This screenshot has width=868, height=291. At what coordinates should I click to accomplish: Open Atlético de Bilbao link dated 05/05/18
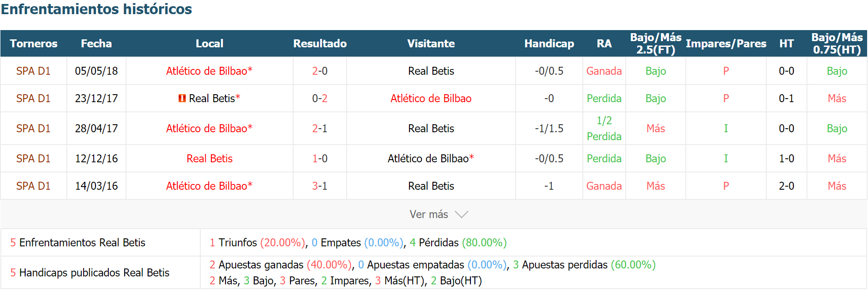(x=209, y=71)
